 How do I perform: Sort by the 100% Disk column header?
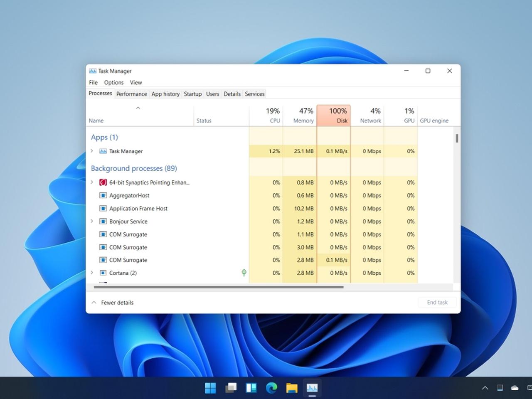coord(333,116)
